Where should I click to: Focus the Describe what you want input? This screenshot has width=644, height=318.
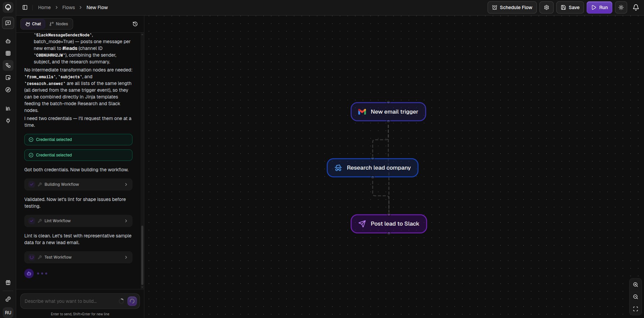(x=71, y=301)
